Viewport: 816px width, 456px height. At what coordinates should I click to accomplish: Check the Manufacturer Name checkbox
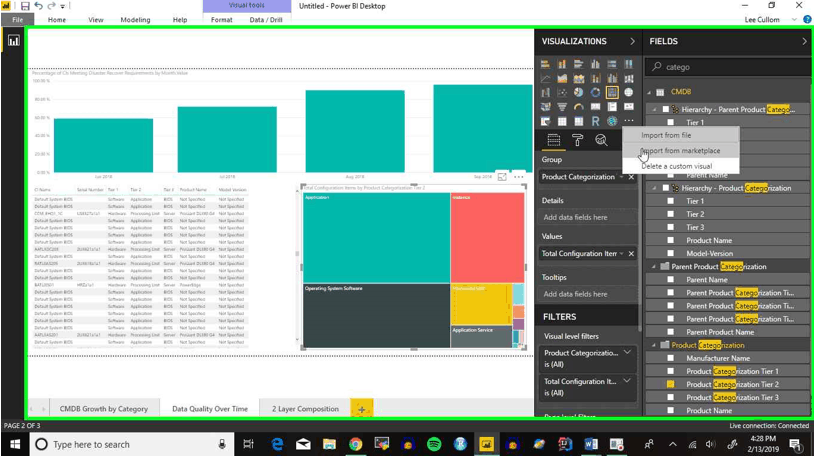coord(670,358)
